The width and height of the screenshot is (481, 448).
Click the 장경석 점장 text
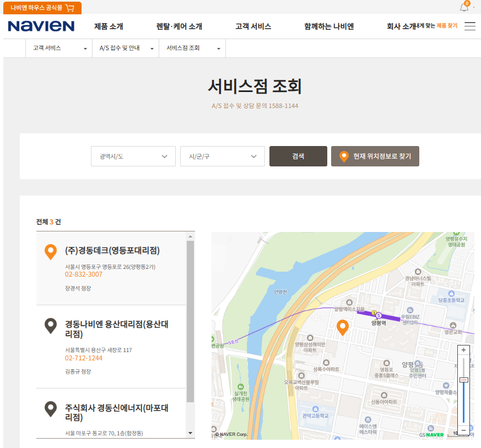coord(78,288)
